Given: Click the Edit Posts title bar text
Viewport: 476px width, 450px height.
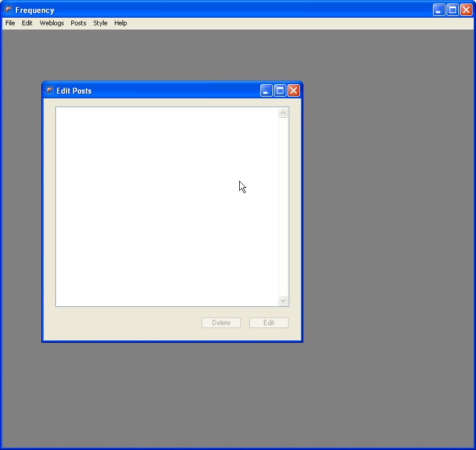Looking at the screenshot, I should click(74, 91).
